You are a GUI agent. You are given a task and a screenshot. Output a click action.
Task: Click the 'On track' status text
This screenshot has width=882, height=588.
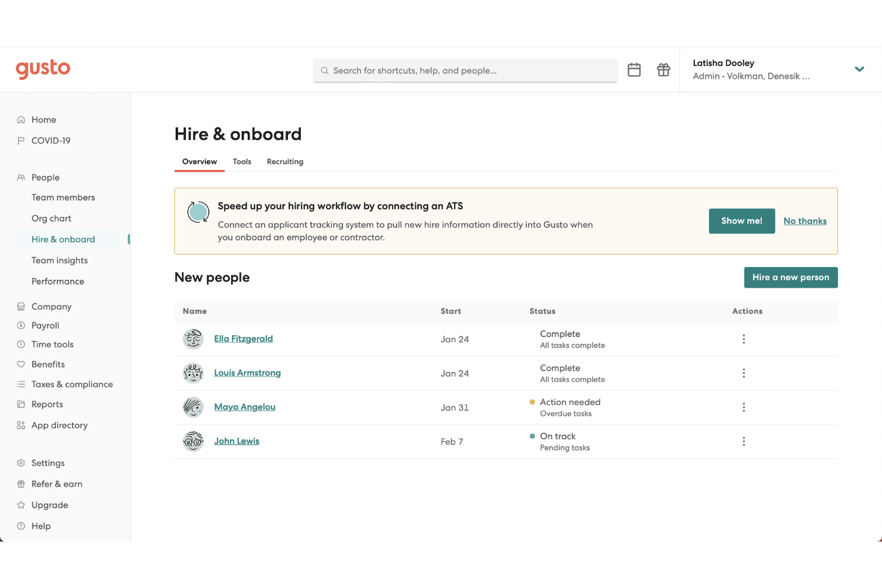[x=558, y=437]
